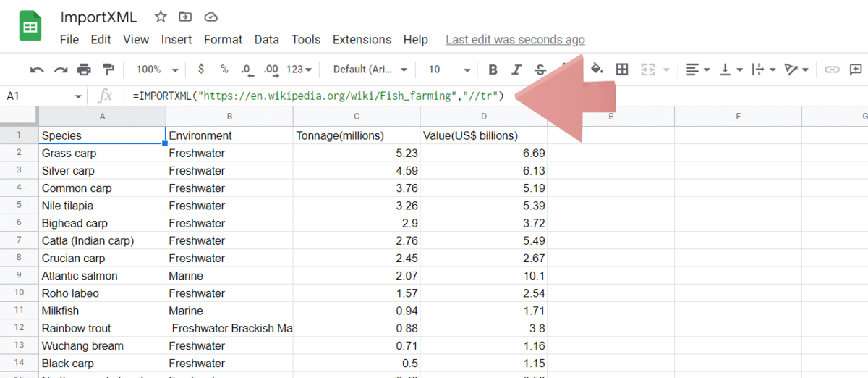The height and width of the screenshot is (378, 868).
Task: Expand the text wrapping options arrow
Action: (773, 70)
